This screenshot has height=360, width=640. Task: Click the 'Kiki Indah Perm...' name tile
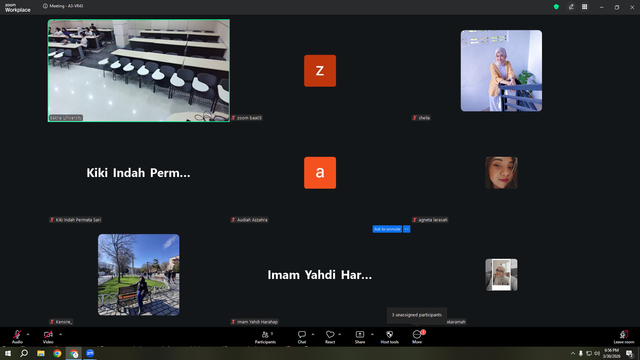[x=138, y=173]
